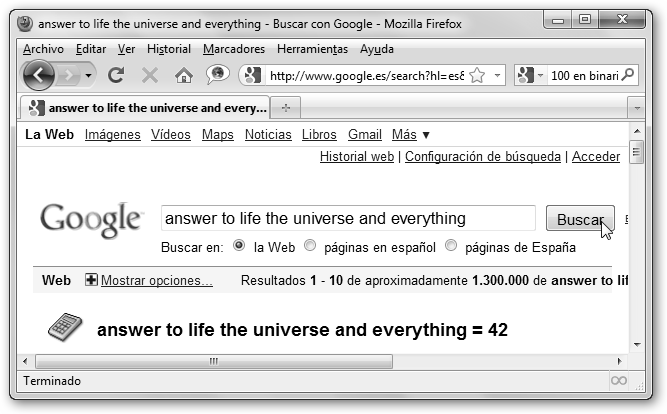Open the Marcadores menu

coord(233,49)
